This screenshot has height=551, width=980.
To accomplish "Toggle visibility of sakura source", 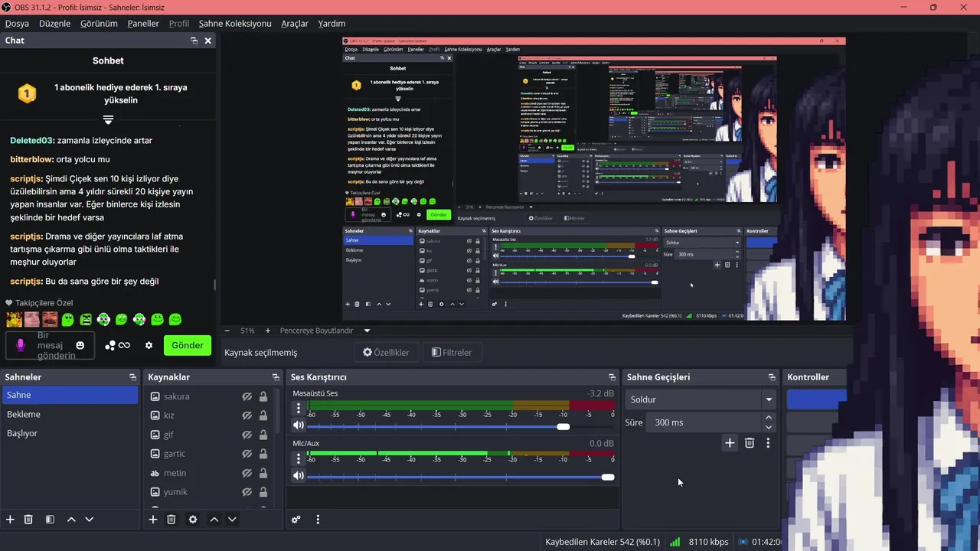I will pyautogui.click(x=247, y=396).
